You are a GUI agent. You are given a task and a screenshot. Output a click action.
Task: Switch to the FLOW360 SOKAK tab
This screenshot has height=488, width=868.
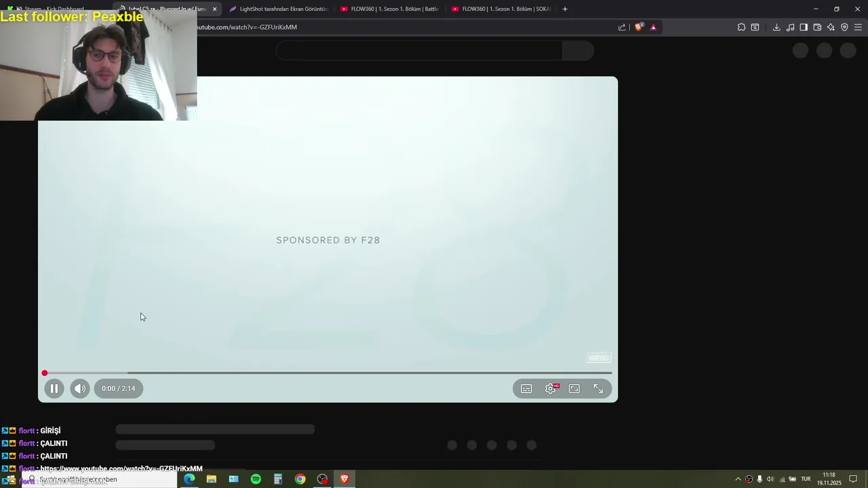pyautogui.click(x=500, y=9)
